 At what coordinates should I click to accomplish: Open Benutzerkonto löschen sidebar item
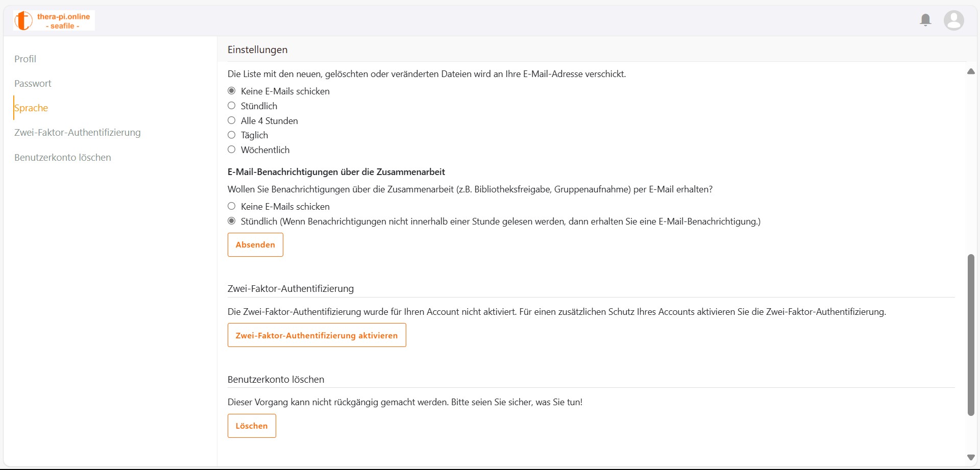63,157
